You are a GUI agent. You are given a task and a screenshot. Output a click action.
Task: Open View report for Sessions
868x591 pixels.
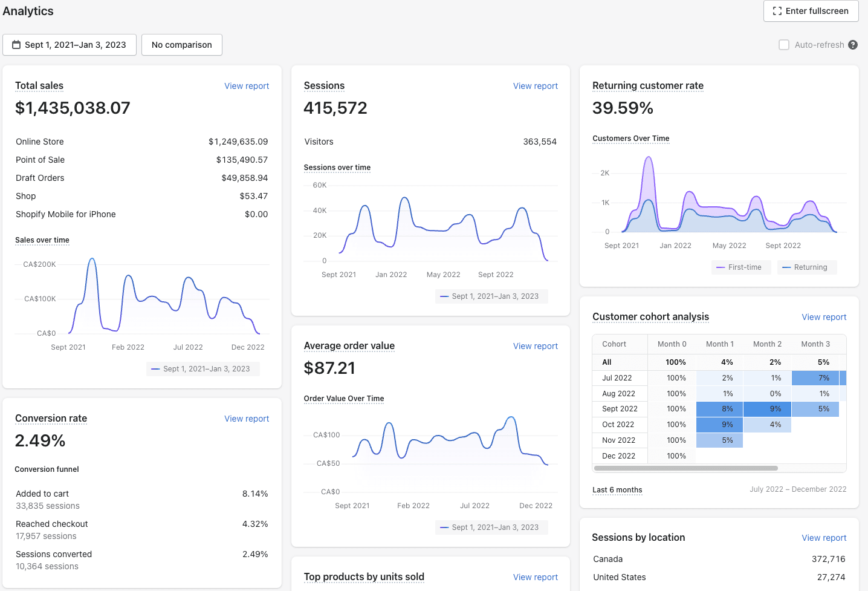(535, 86)
